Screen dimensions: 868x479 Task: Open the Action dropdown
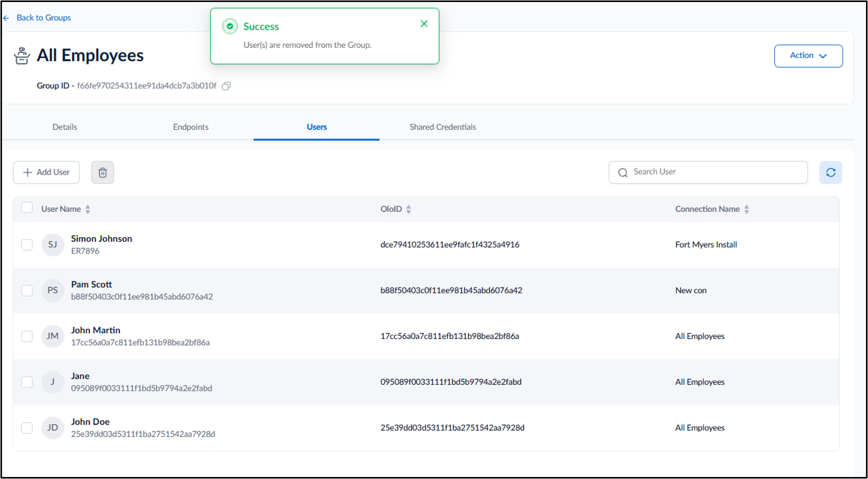click(808, 56)
